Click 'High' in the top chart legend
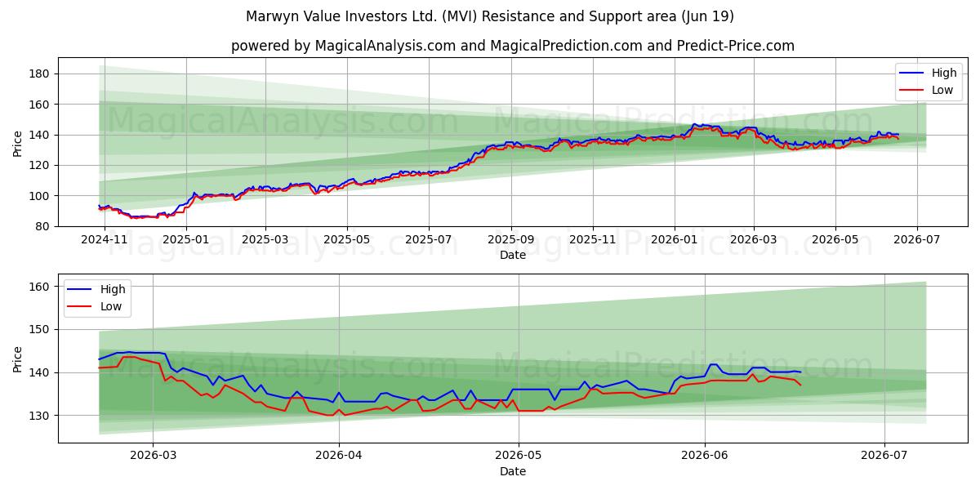980x490 pixels. [944, 73]
